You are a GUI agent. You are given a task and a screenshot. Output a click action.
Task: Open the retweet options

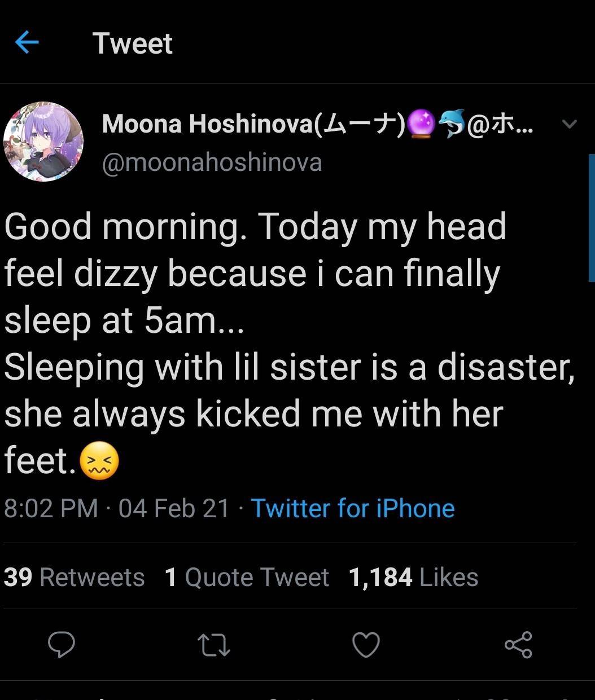coord(213,646)
